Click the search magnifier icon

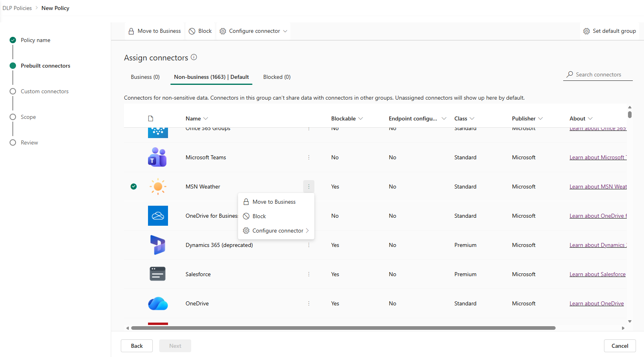coord(570,74)
